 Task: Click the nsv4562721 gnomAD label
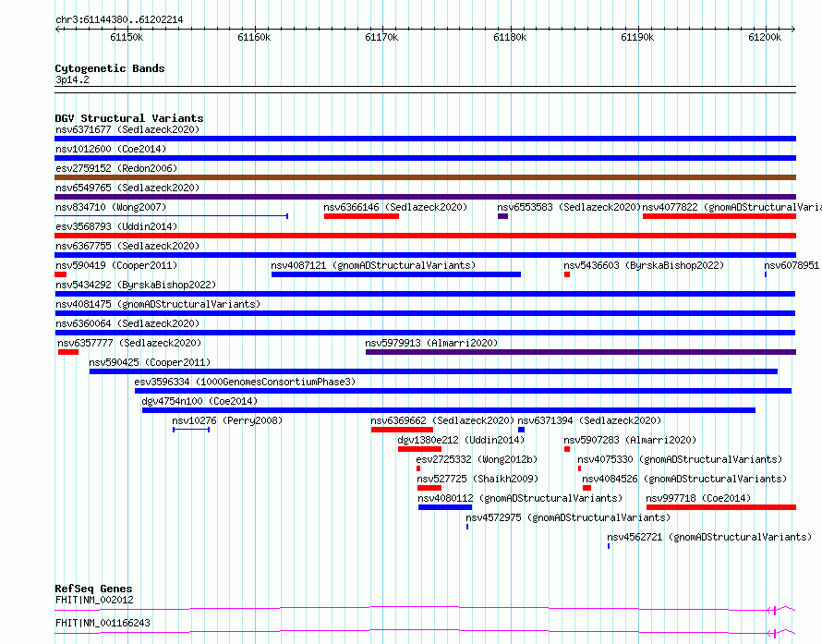709,537
